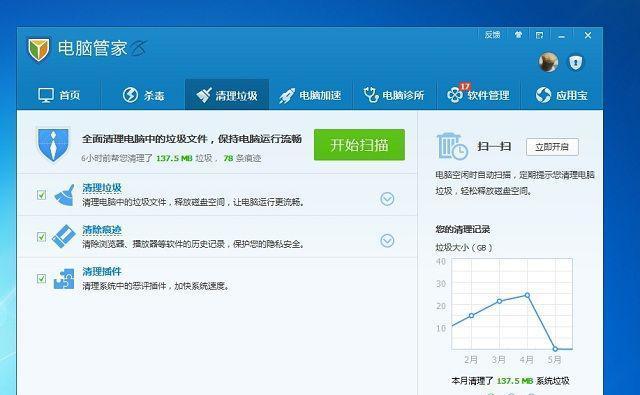Switch to the 杀毒 antivirus tab
Screen dimensions: 640x395
(143, 95)
